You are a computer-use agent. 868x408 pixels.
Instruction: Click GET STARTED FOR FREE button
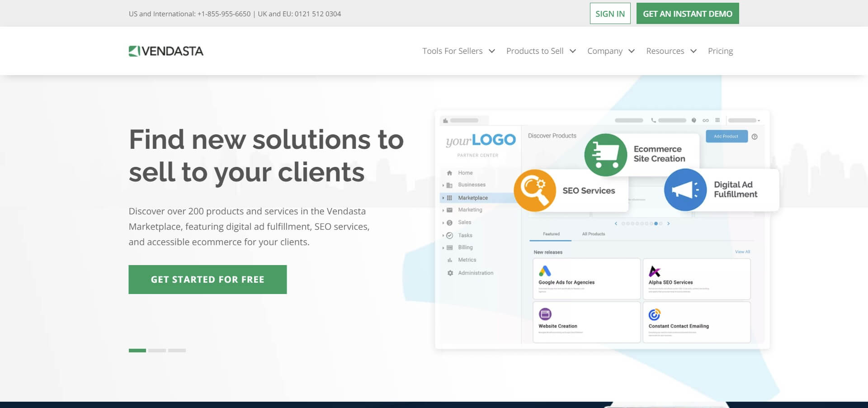coord(208,280)
